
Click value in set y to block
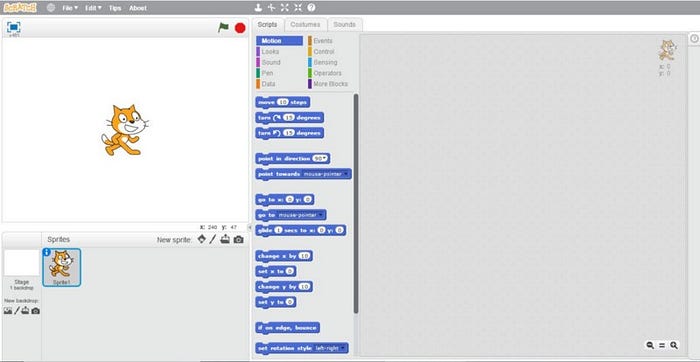click(x=290, y=302)
